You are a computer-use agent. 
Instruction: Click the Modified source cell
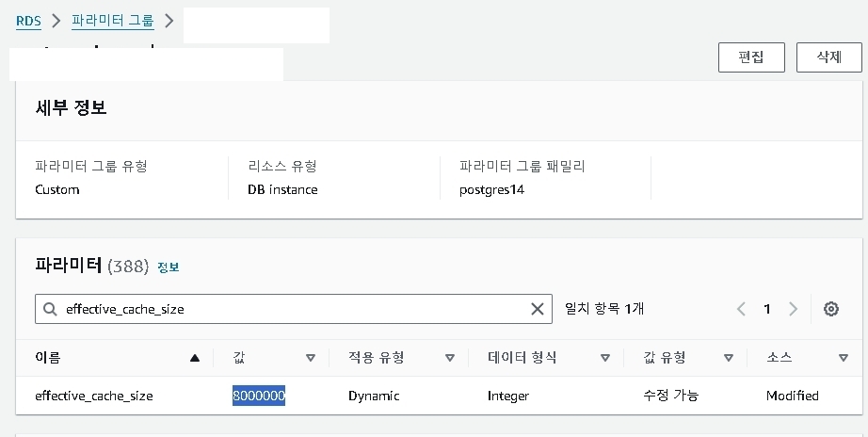tap(792, 396)
